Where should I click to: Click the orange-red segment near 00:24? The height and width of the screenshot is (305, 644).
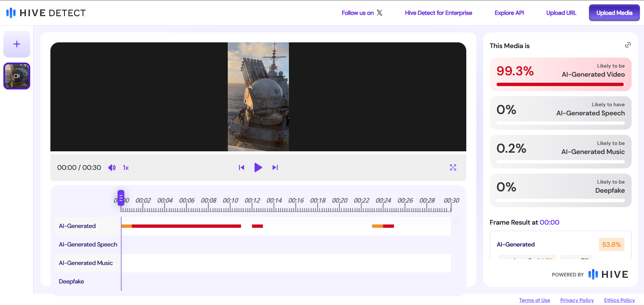click(x=383, y=226)
